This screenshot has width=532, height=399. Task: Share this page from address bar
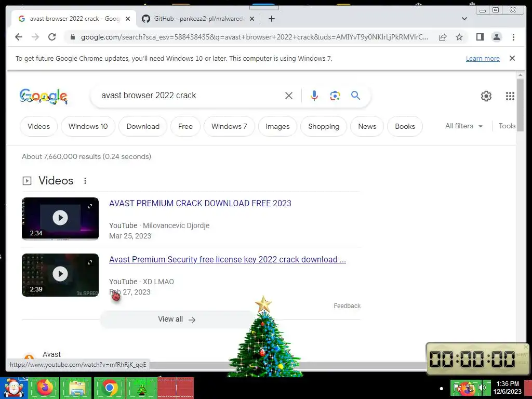(443, 37)
